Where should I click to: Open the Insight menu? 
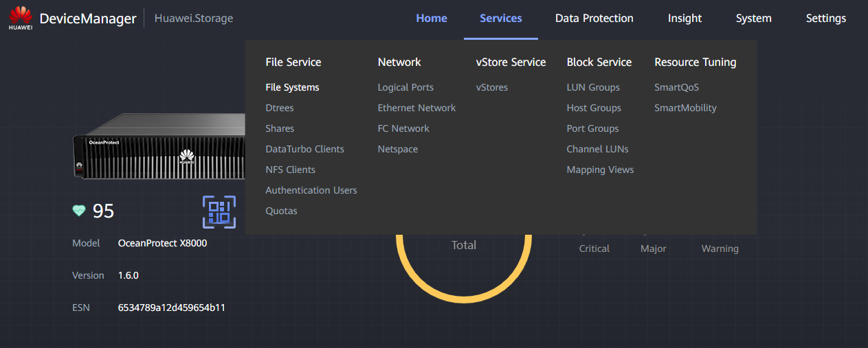pos(685,19)
